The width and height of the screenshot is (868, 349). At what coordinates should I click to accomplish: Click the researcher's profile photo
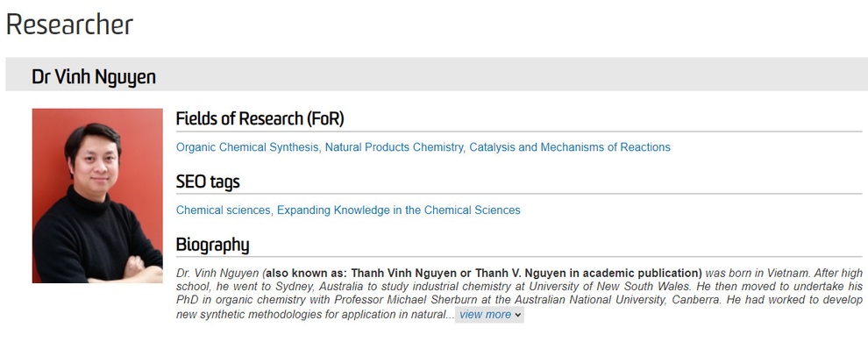(x=97, y=196)
